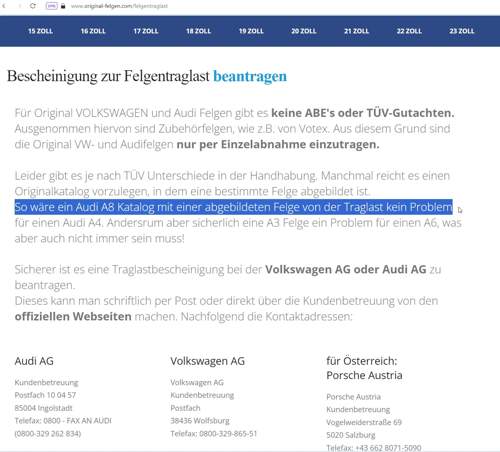Viewport: 500px width, 452px height.
Task: Click bold text "nur per Einzelabnahme einzutragen."
Action: point(278,145)
